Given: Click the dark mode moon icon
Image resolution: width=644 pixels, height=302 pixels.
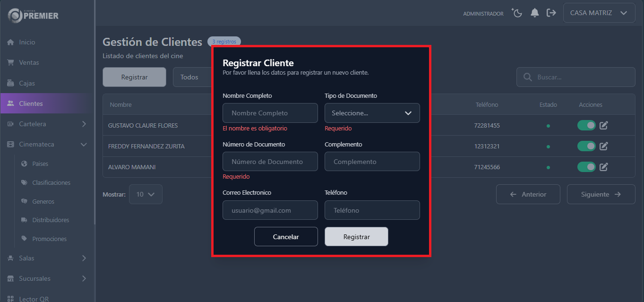Looking at the screenshot, I should (517, 13).
